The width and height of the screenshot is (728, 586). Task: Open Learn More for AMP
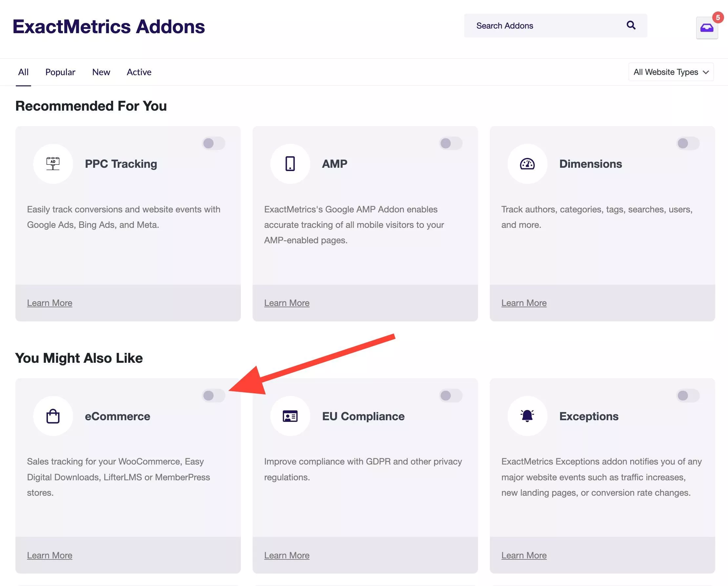coord(287,303)
